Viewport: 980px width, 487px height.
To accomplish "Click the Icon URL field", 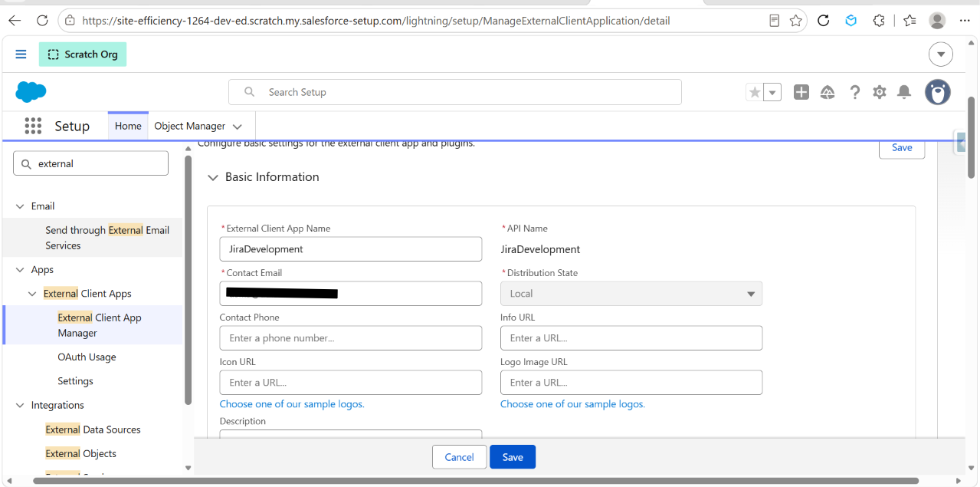I will click(351, 383).
